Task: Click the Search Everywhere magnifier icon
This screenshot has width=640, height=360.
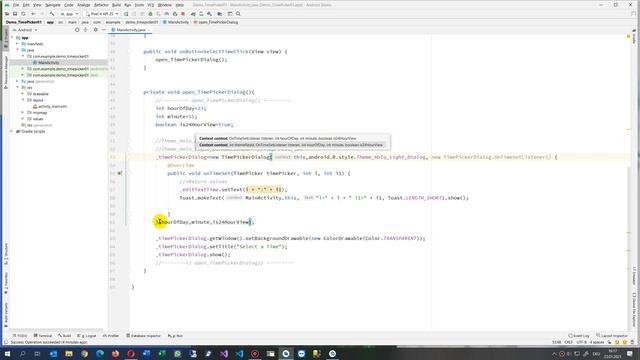Action: coord(238,14)
